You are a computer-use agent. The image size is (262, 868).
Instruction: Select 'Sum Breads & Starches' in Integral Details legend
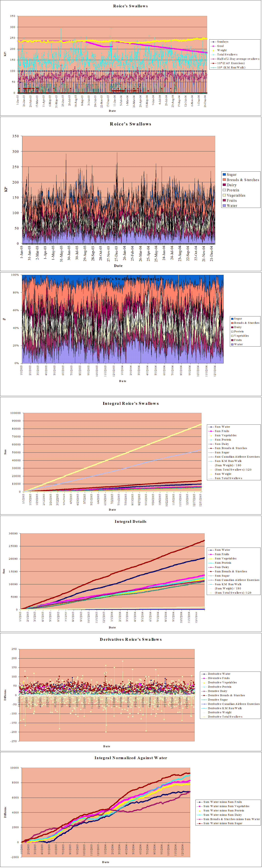coord(231,571)
